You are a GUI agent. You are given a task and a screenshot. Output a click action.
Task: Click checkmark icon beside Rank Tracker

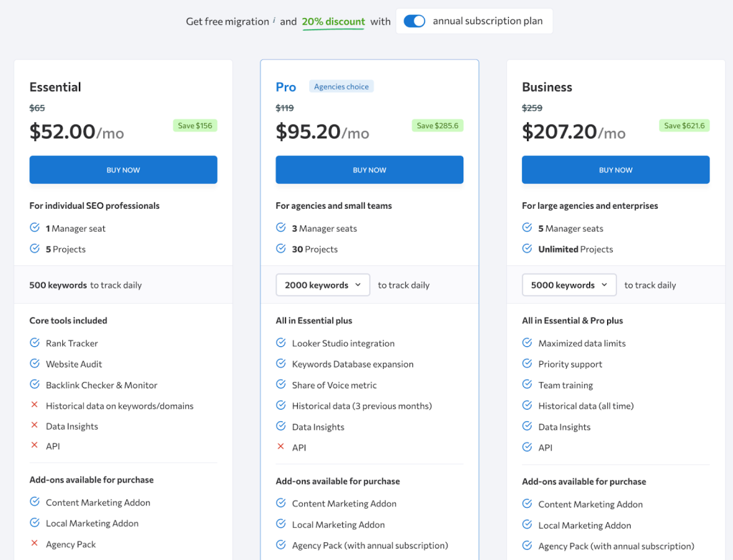[34, 343]
